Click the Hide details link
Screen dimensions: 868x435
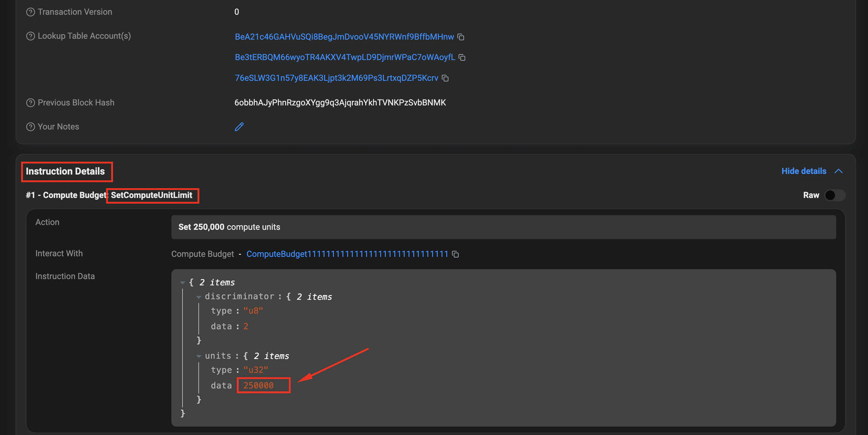(804, 171)
